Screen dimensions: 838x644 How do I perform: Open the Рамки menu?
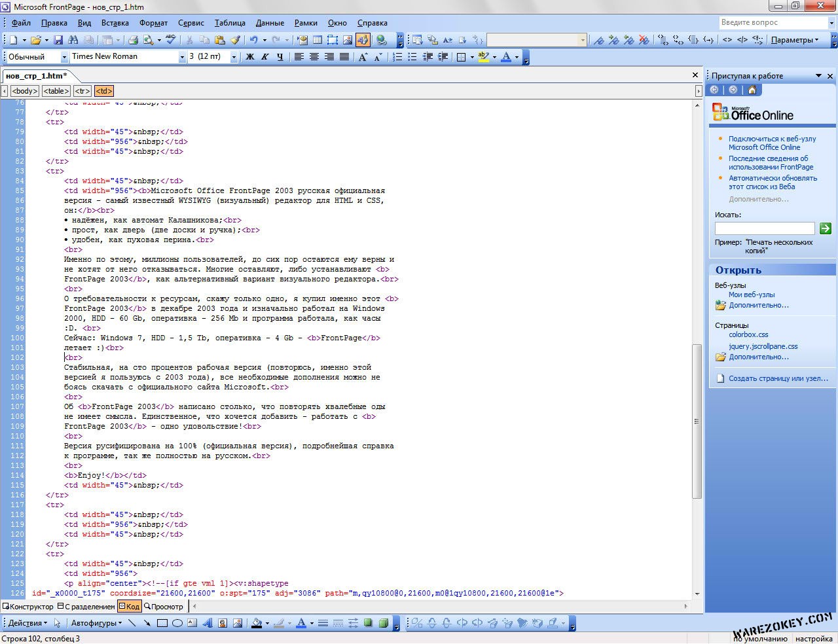[306, 23]
